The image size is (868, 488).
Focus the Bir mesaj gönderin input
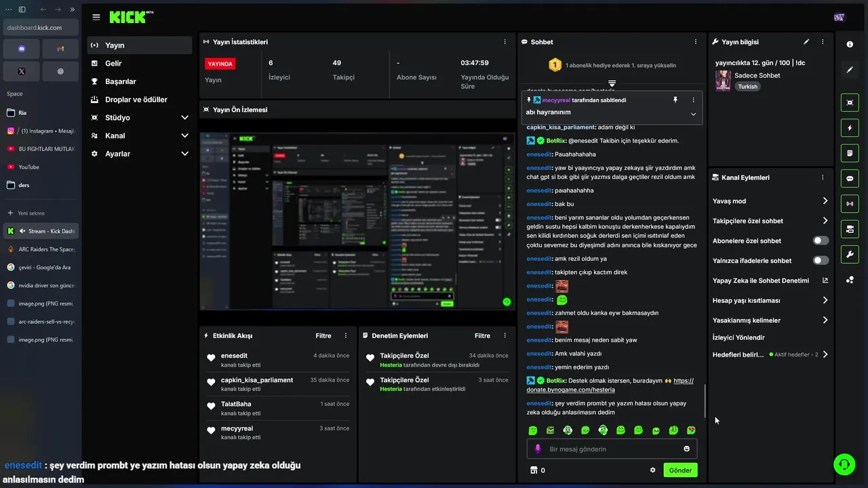pos(610,449)
